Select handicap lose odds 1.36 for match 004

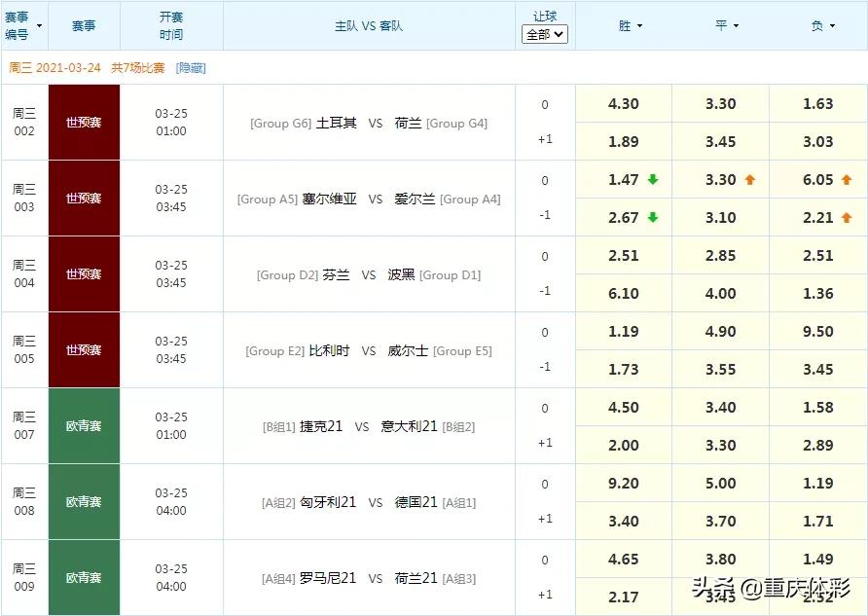coord(818,293)
